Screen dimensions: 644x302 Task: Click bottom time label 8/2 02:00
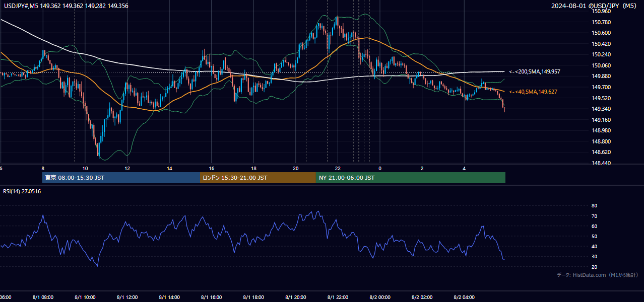(x=422, y=297)
